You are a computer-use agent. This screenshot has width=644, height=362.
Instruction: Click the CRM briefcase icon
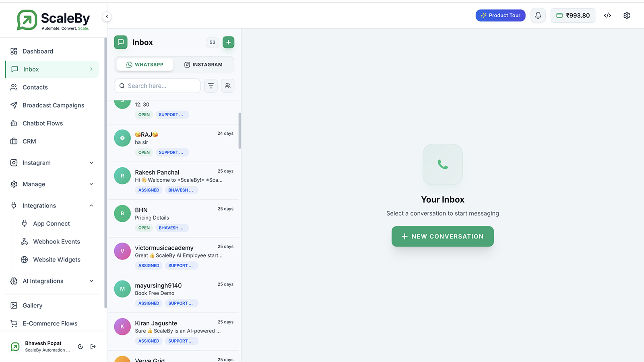[14, 141]
